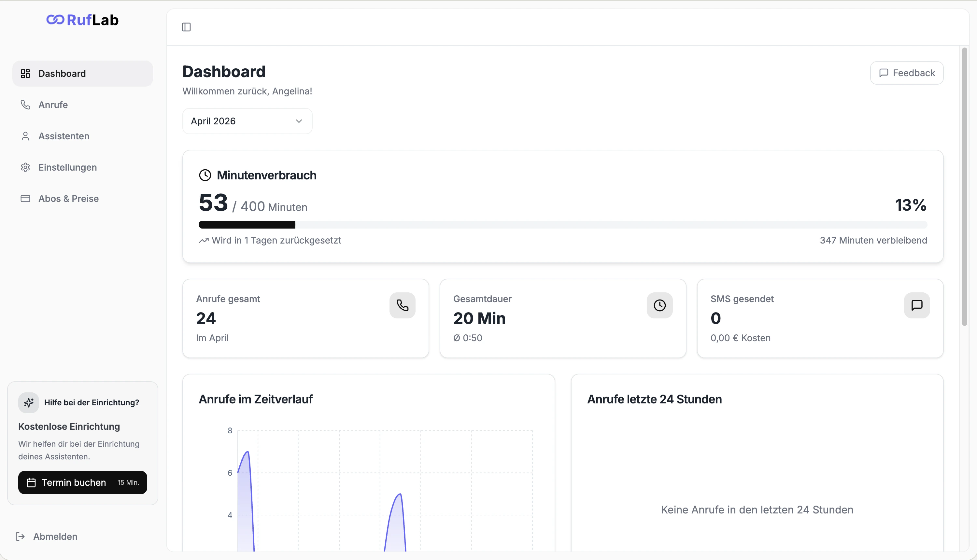Click the Minutenverbrauch progress bar

pyautogui.click(x=563, y=225)
